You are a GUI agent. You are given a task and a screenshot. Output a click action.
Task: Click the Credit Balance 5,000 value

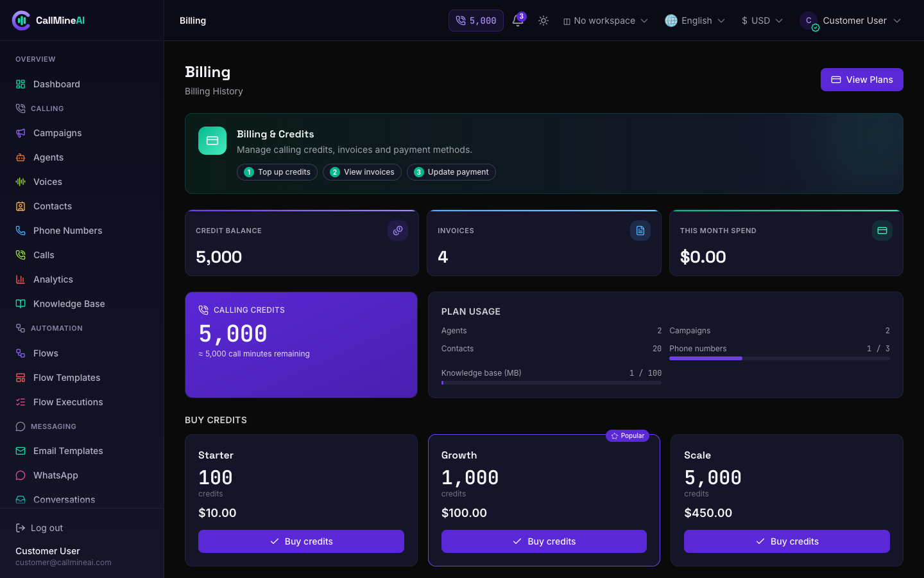(x=219, y=257)
